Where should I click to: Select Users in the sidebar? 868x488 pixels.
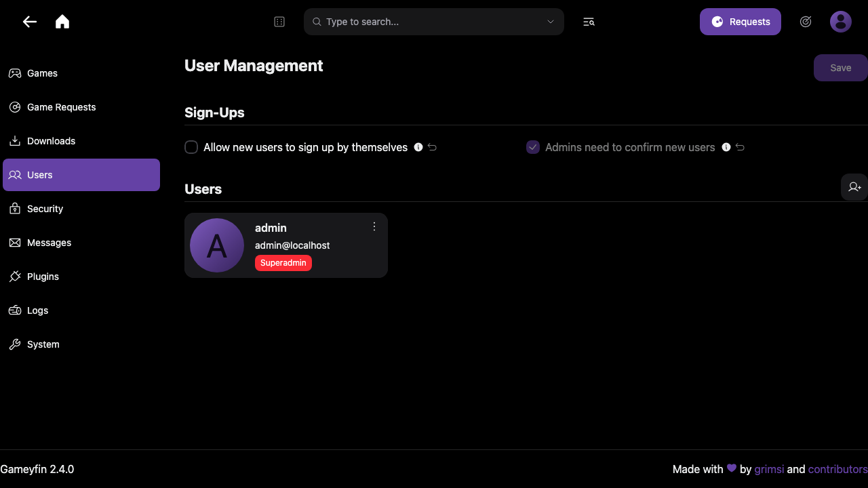tap(81, 175)
